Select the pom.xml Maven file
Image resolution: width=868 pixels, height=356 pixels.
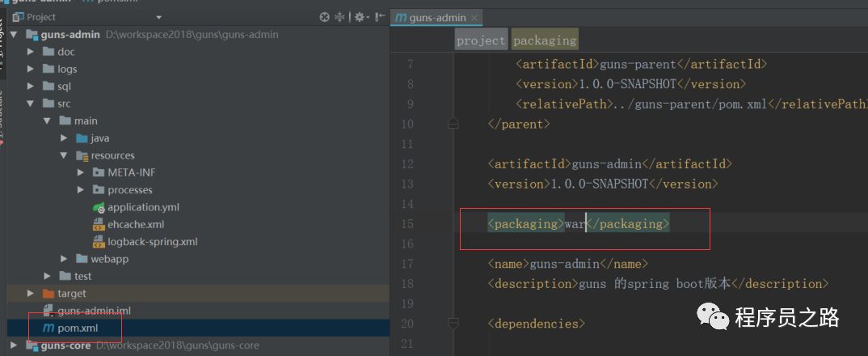tap(77, 328)
